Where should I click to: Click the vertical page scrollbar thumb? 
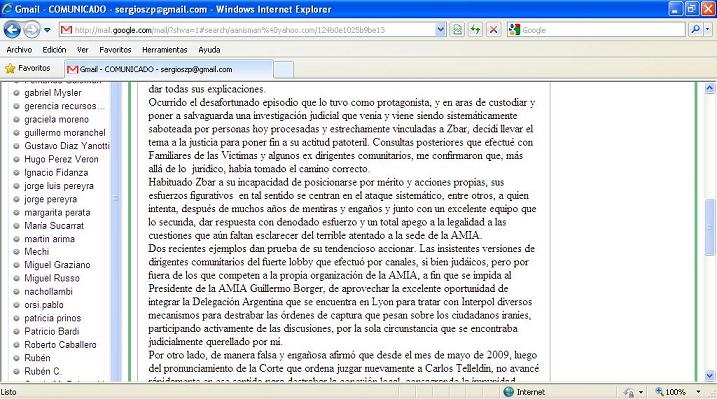tap(710, 227)
